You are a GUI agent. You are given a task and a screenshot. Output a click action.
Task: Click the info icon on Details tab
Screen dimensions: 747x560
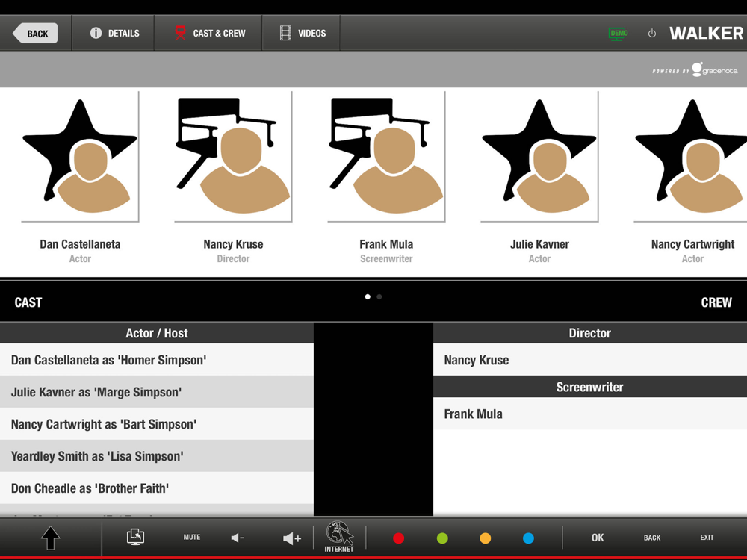96,33
